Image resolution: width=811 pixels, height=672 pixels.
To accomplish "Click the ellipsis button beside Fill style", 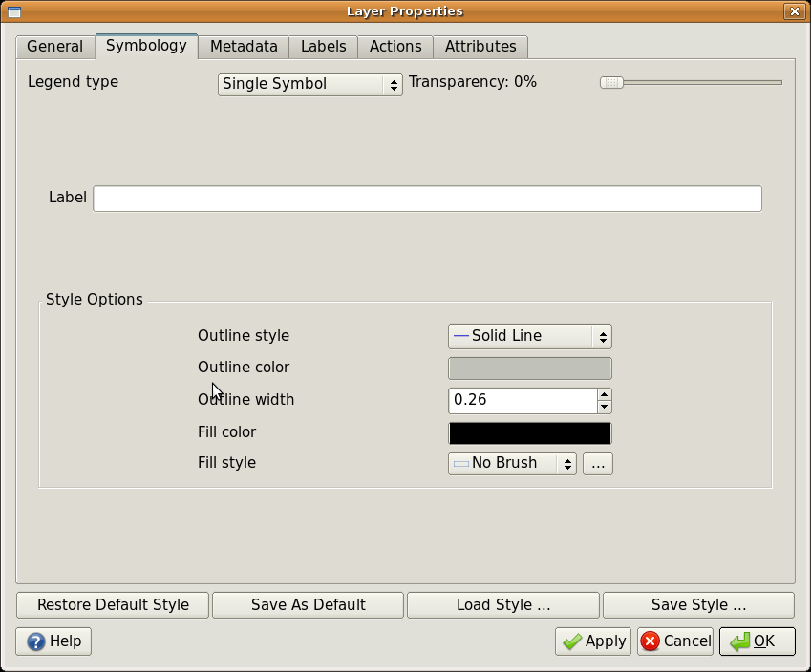I will [598, 464].
